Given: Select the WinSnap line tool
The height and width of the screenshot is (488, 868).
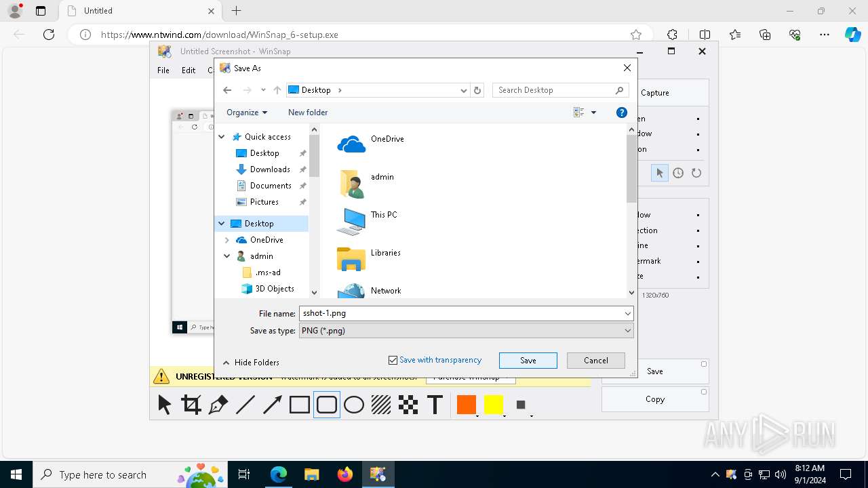Looking at the screenshot, I should click(245, 405).
